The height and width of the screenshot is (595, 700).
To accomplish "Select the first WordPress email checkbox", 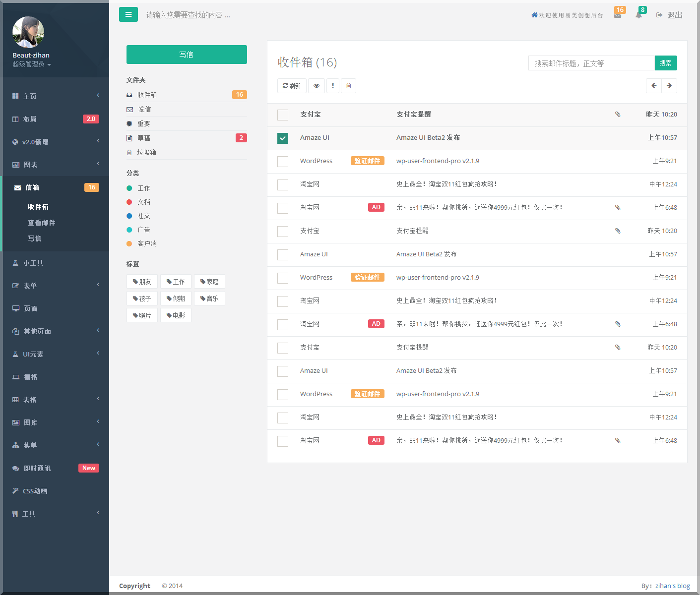I will click(x=283, y=162).
